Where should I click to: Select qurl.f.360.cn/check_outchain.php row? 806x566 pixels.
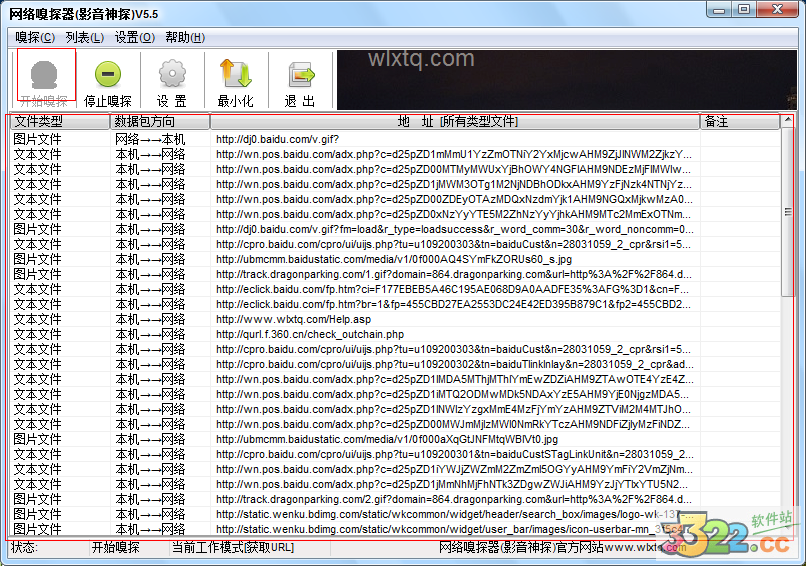click(395, 334)
